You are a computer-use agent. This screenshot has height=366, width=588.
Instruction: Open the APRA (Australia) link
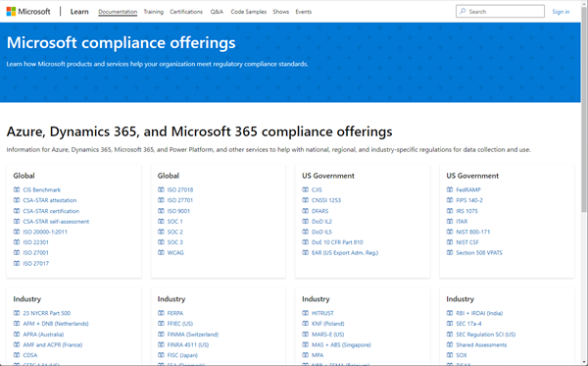(43, 335)
